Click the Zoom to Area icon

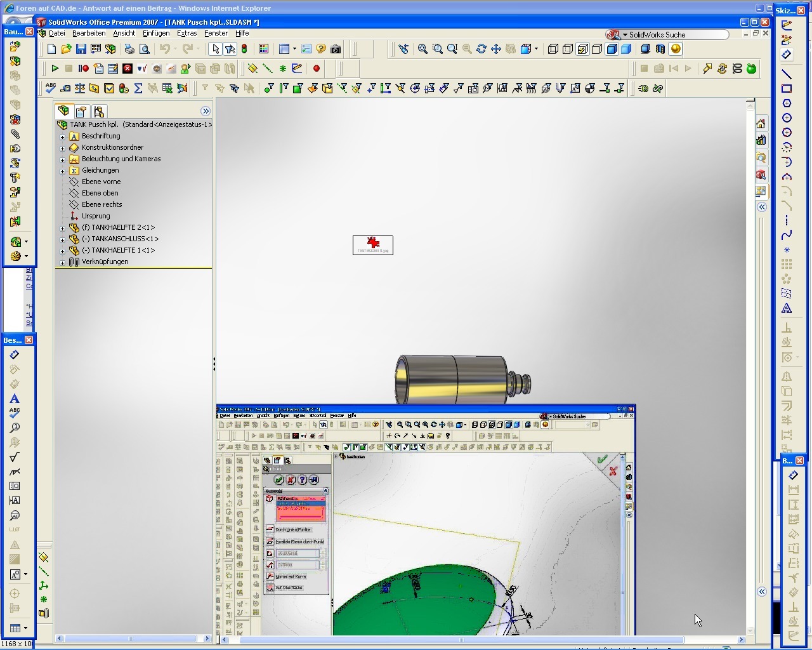(437, 49)
